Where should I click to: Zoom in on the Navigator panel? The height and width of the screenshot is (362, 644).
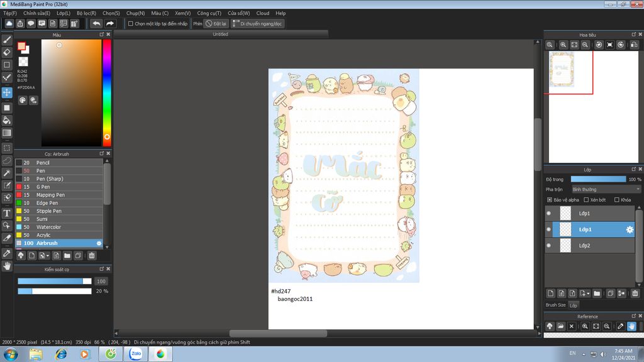(563, 45)
